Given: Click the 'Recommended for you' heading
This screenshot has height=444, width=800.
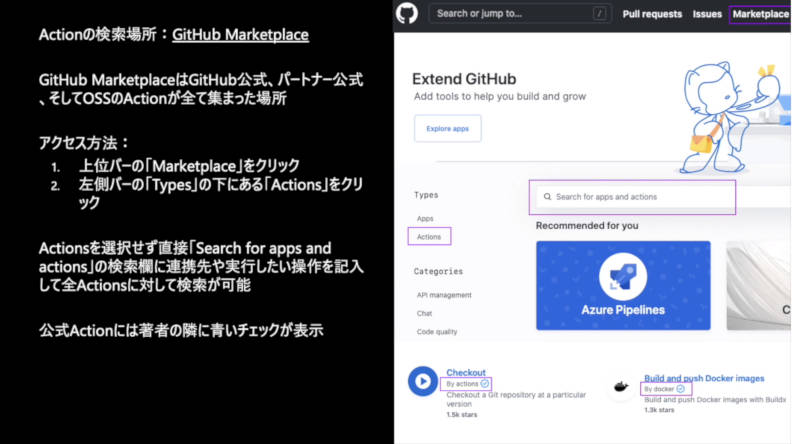Looking at the screenshot, I should pyautogui.click(x=587, y=226).
